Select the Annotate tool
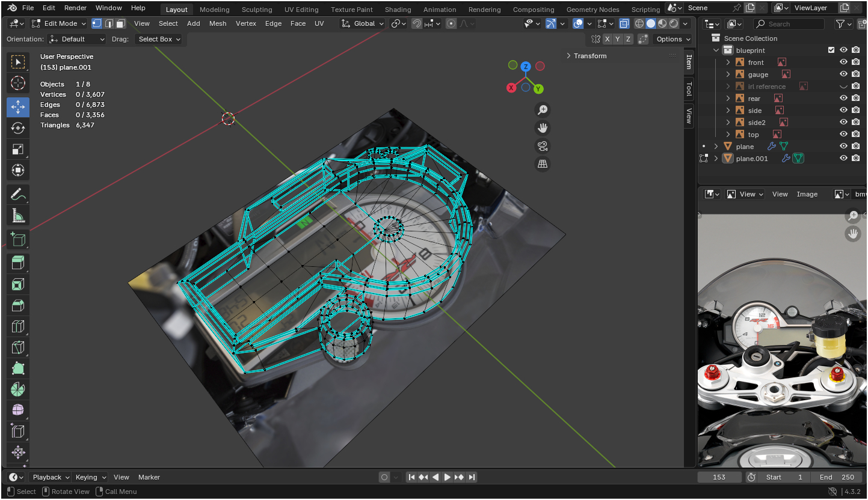 click(18, 195)
